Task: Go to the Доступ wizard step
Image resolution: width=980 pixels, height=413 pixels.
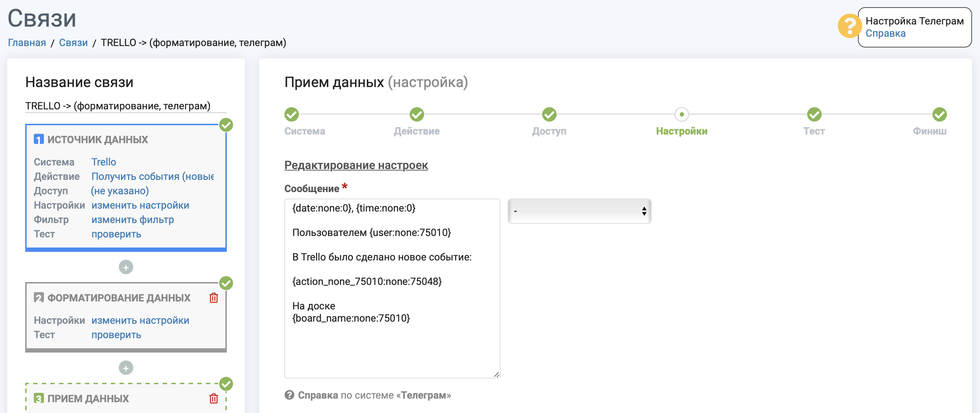Action: click(x=549, y=131)
